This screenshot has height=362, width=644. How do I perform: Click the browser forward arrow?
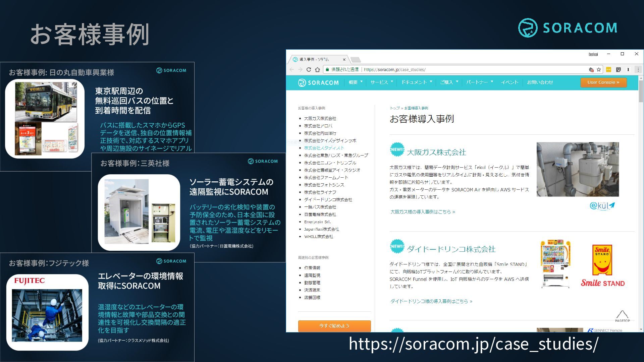300,70
